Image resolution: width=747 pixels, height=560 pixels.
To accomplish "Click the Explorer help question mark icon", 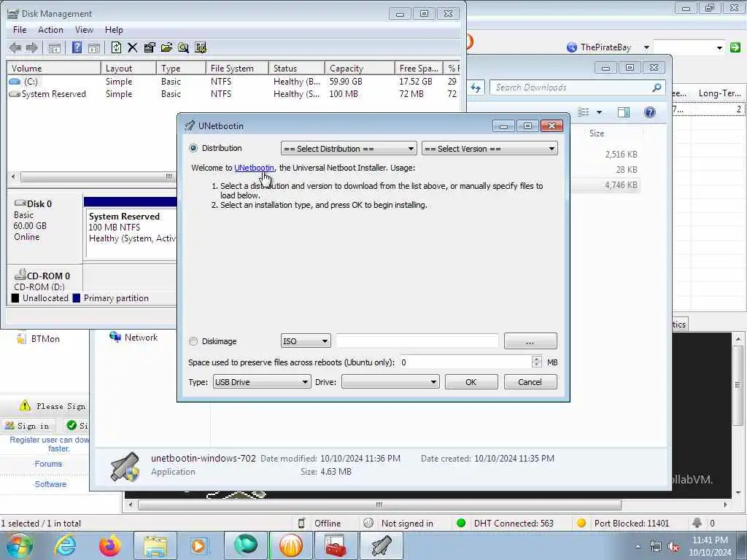I will [x=650, y=112].
